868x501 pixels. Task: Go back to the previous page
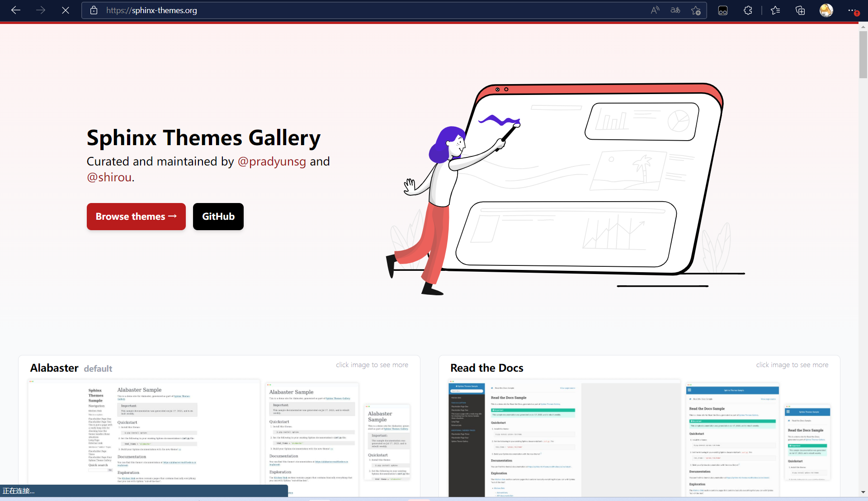pos(16,10)
